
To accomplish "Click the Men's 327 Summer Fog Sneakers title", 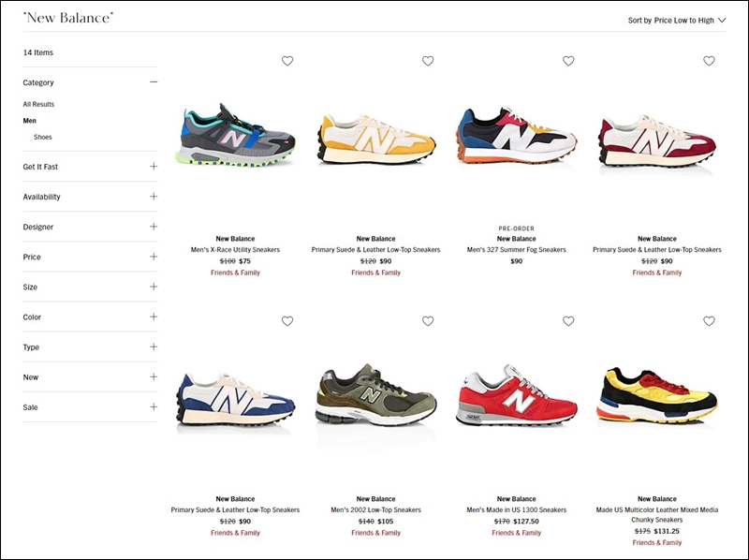I will tap(517, 249).
